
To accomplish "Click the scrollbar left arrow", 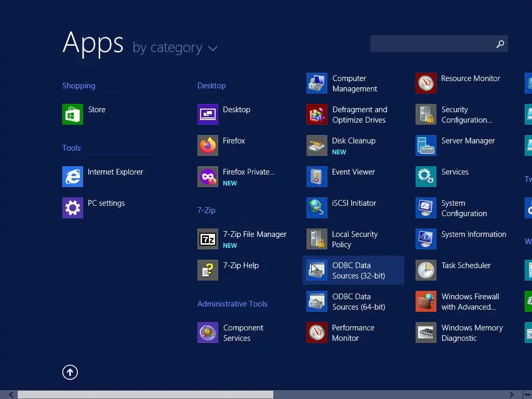I will pos(11,395).
